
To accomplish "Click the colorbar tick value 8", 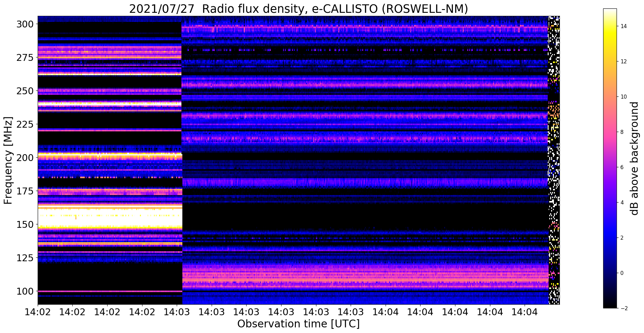I will pyautogui.click(x=622, y=132).
